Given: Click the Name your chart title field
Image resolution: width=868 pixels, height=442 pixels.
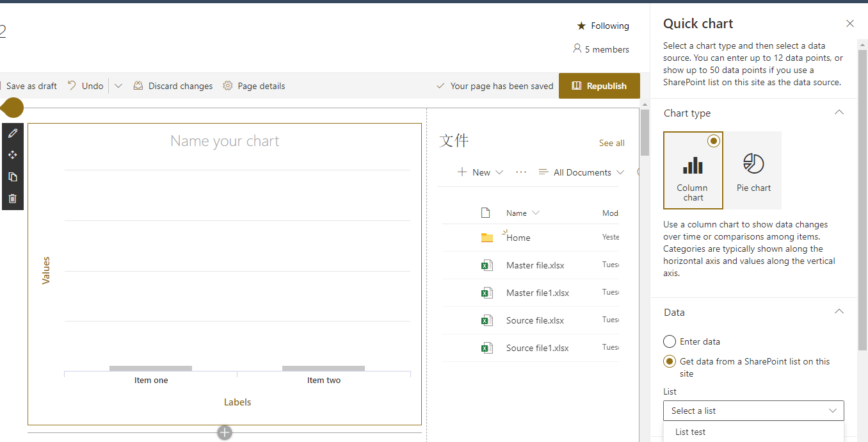Looking at the screenshot, I should [225, 141].
